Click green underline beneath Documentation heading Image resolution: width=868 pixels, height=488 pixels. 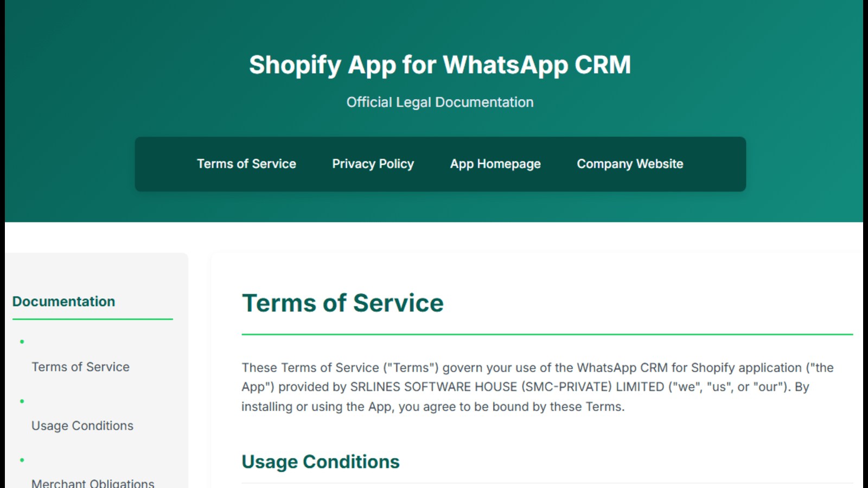pos(93,319)
